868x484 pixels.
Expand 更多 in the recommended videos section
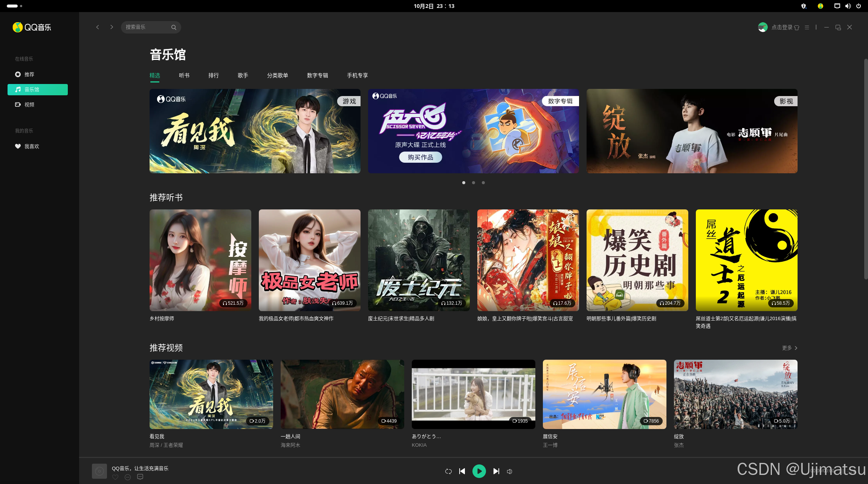(790, 348)
